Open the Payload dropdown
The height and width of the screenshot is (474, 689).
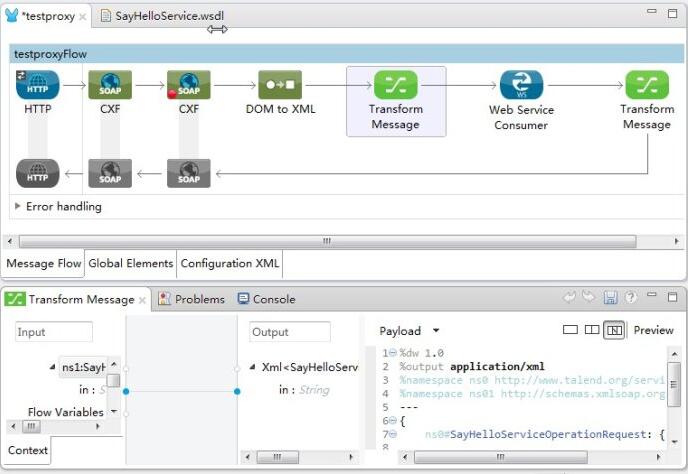pos(410,331)
